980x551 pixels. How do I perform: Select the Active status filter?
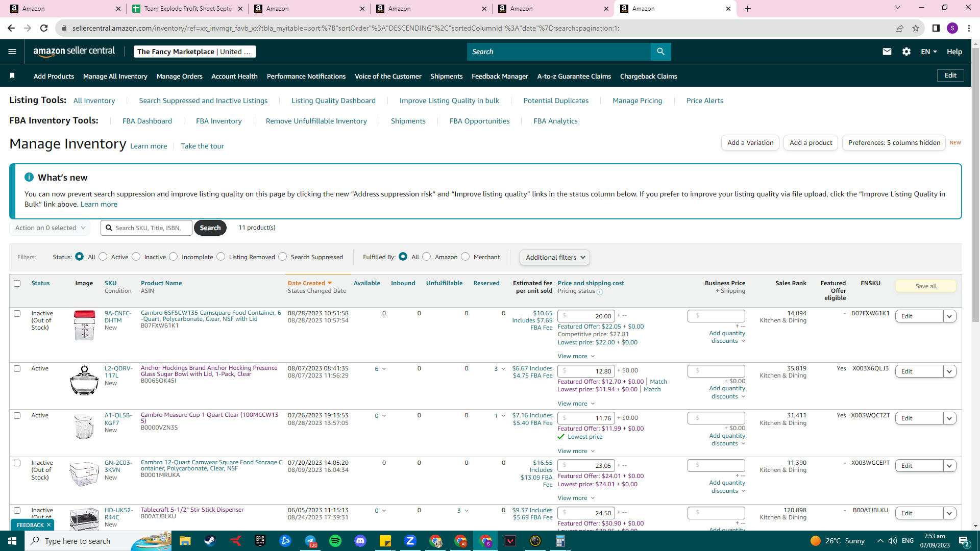click(103, 257)
